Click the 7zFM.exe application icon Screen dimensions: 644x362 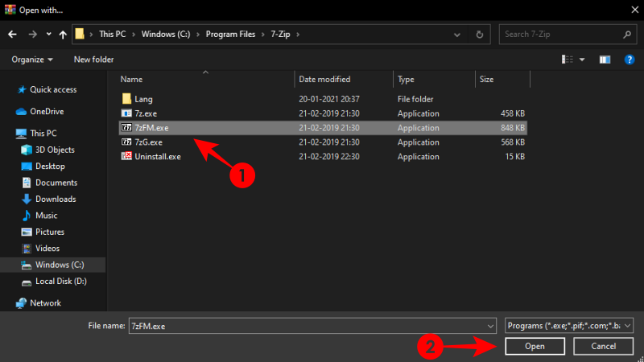pyautogui.click(x=126, y=127)
